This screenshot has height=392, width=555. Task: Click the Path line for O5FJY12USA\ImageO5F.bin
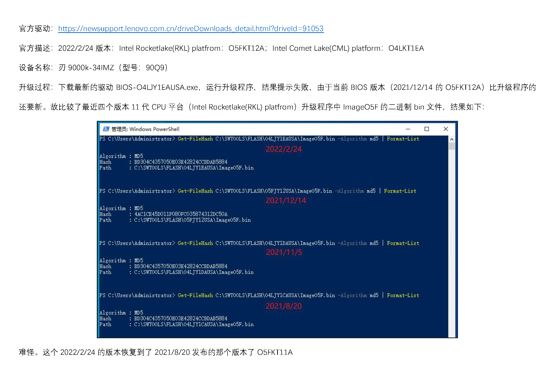pos(175,220)
